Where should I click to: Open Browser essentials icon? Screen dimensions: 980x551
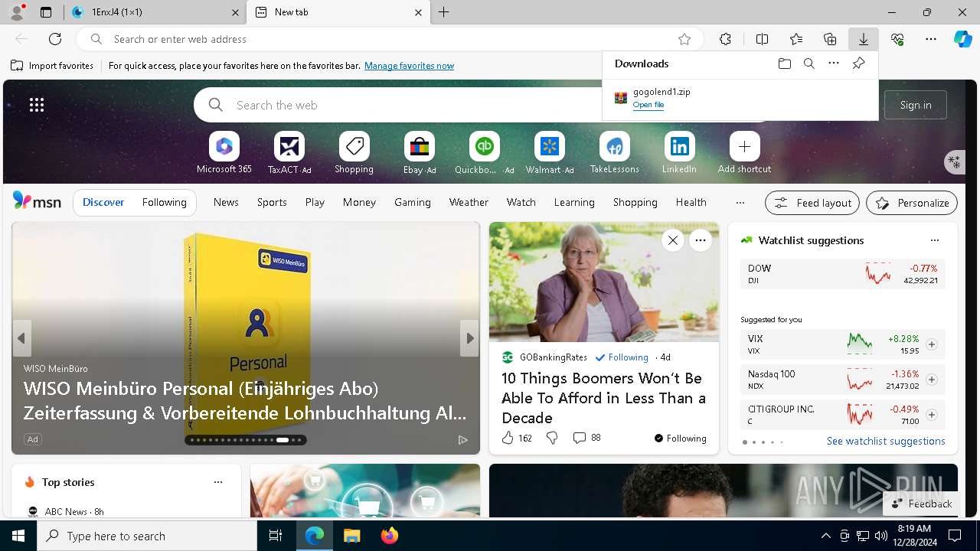click(x=897, y=39)
